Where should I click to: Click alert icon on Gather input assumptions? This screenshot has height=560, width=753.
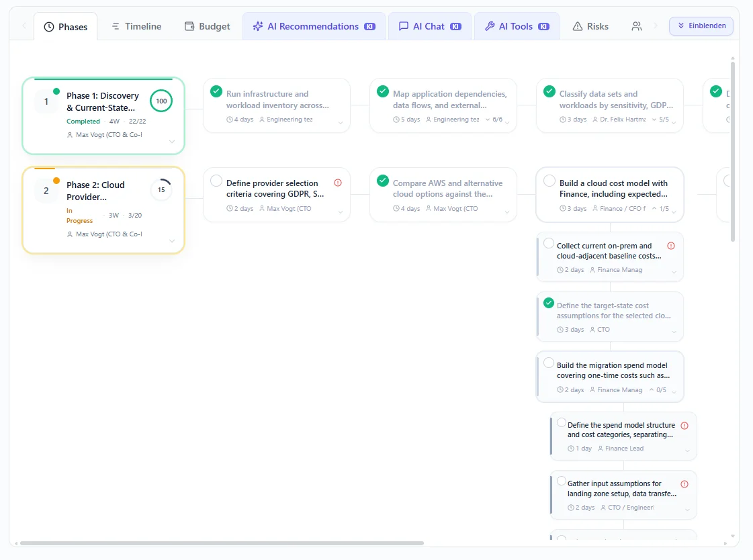click(684, 484)
